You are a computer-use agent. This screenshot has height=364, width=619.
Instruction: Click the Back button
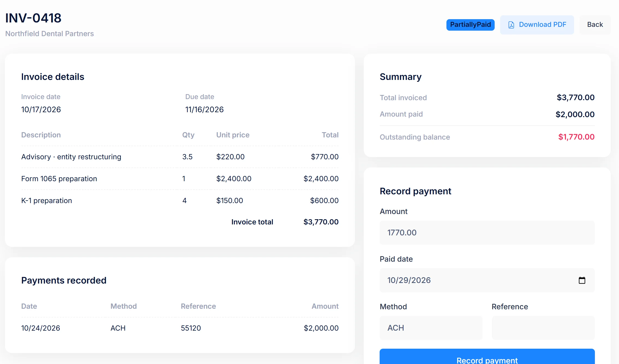pyautogui.click(x=595, y=25)
